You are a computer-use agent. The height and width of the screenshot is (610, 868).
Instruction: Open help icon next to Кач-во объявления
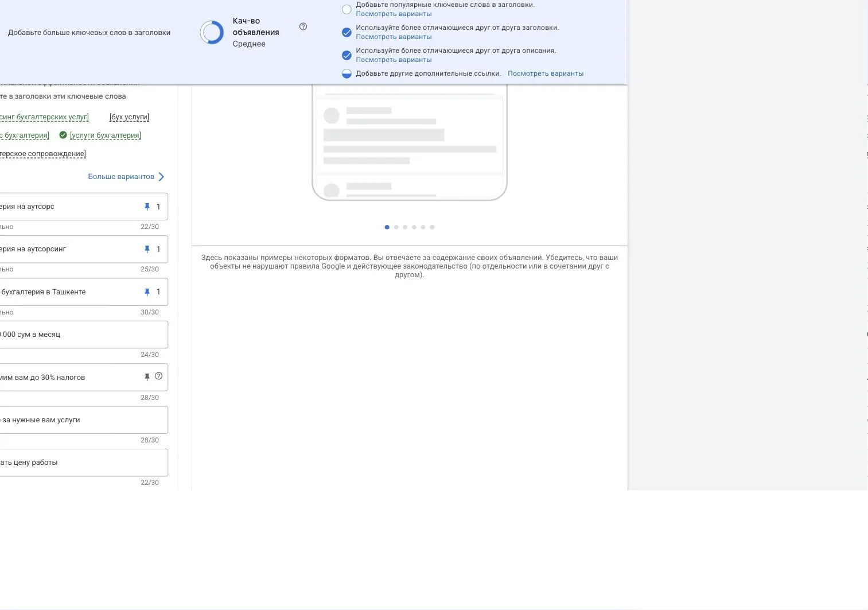(303, 26)
